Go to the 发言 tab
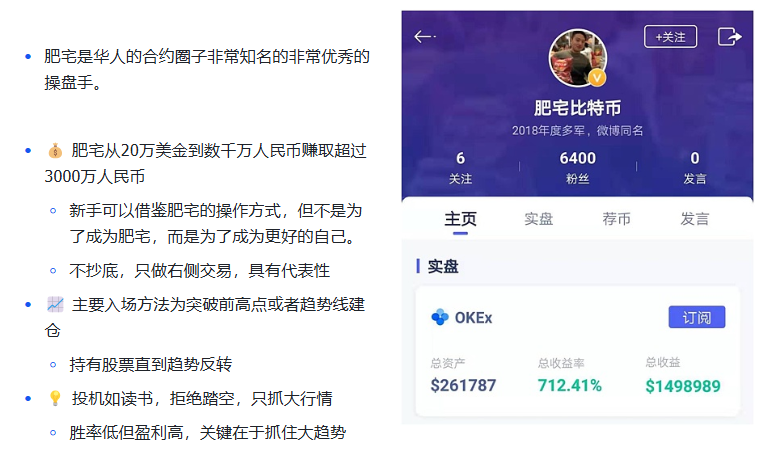Screen dimensions: 769x460 [694, 219]
